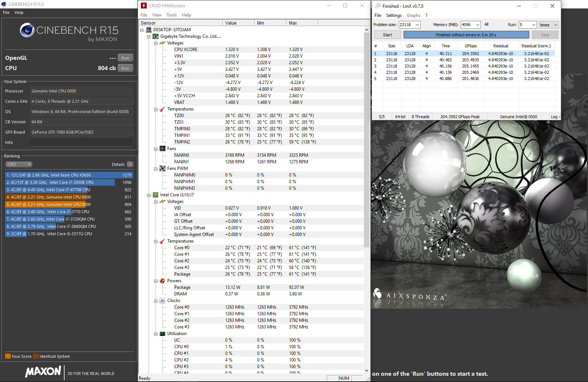Click the Gigabyte Technology motherboard icon
This screenshot has width=588, height=382.
click(x=156, y=36)
